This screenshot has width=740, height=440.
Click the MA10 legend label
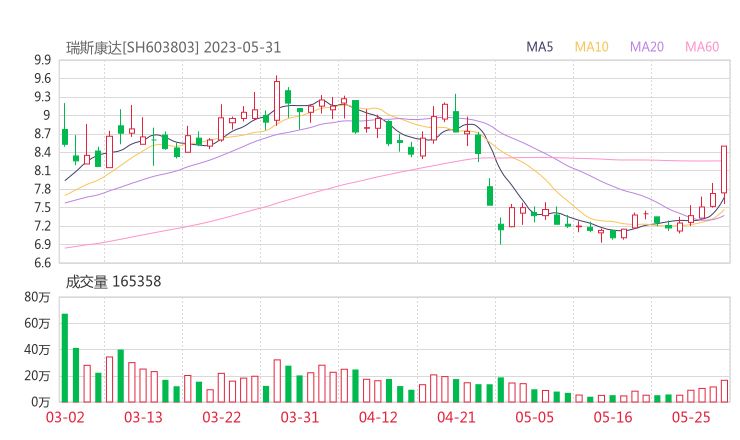point(591,47)
